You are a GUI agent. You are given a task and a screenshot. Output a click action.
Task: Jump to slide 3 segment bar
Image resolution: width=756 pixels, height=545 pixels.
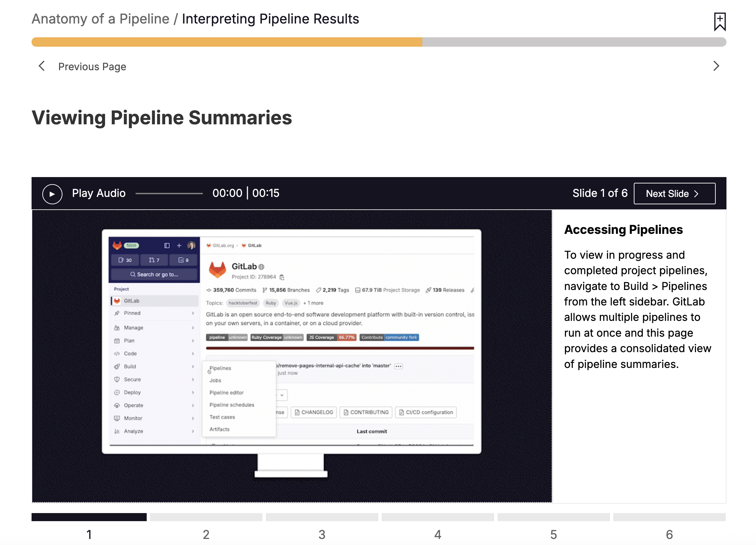point(322,517)
